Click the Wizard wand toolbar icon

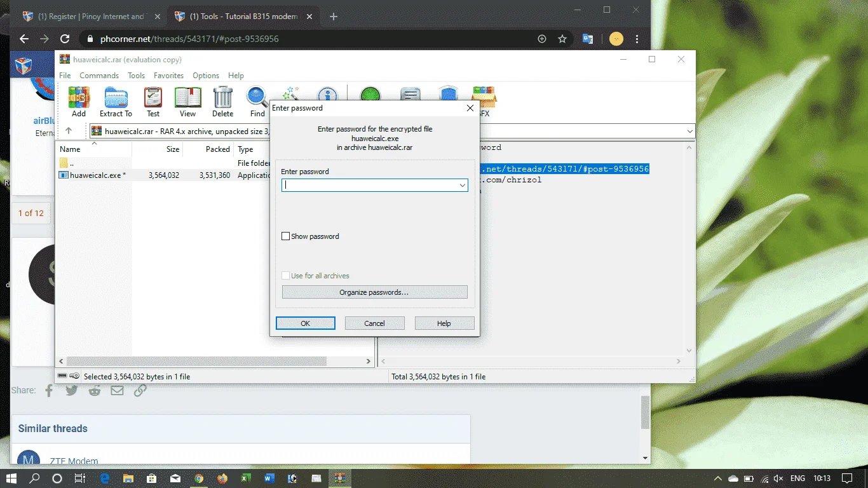tap(291, 93)
